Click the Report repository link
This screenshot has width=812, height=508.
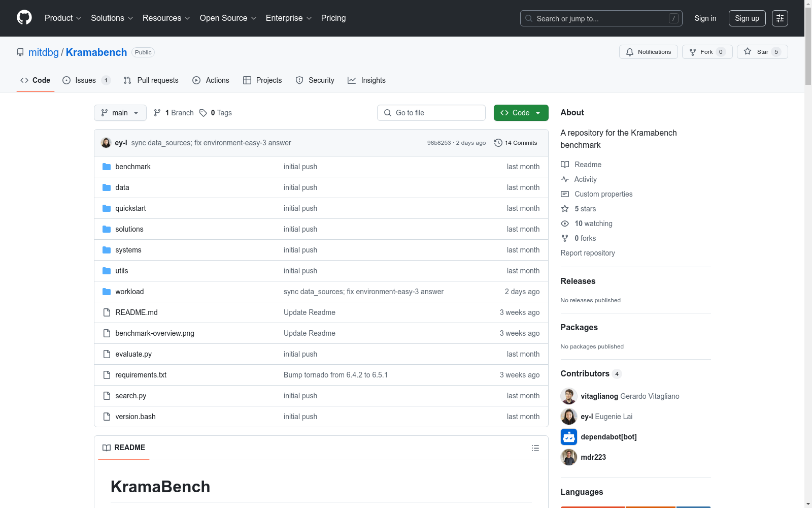click(x=588, y=253)
